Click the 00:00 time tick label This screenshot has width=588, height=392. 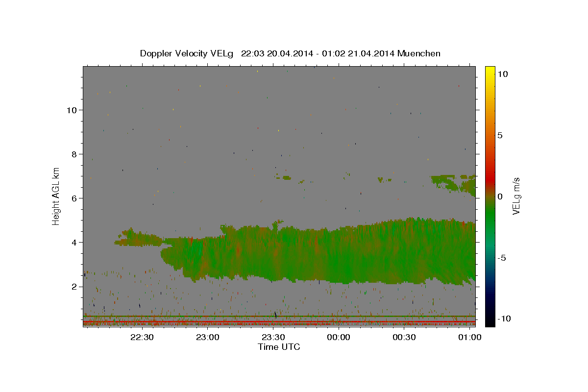[339, 337]
